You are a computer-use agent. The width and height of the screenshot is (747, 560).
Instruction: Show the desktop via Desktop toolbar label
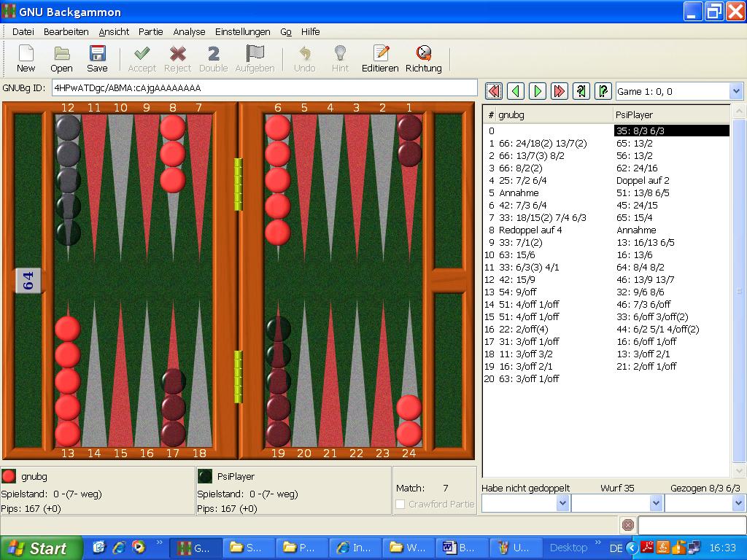point(568,548)
